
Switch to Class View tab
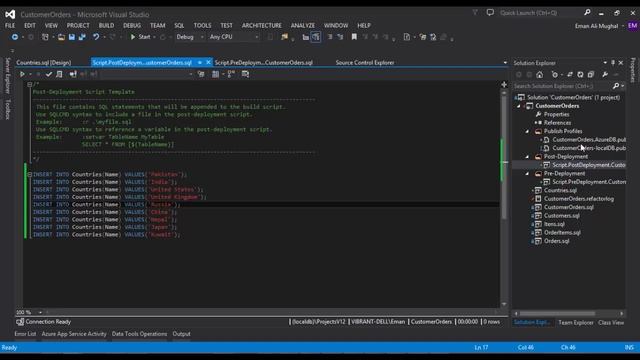(x=611, y=322)
